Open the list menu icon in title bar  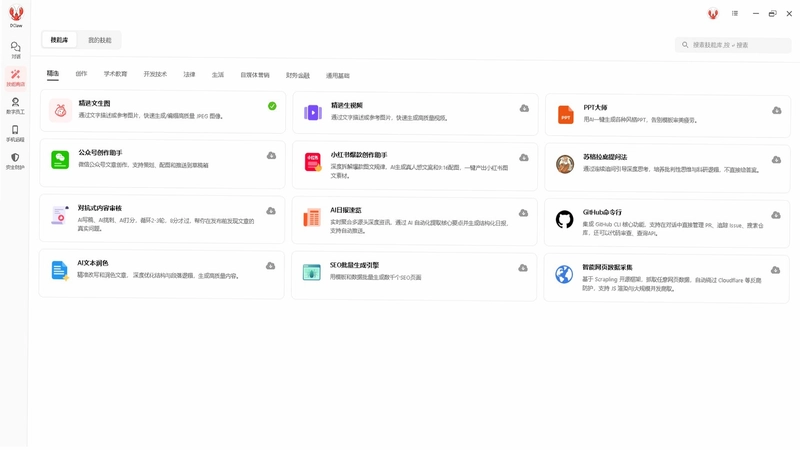[x=735, y=13]
